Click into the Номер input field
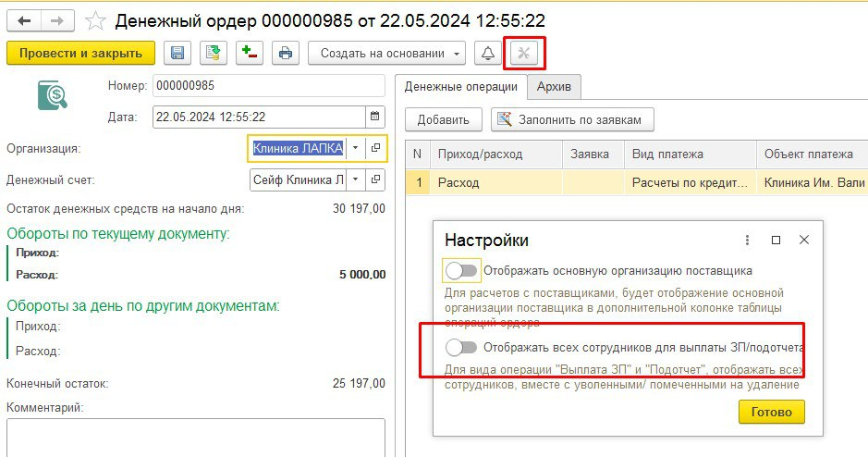The width and height of the screenshot is (868, 457). [268, 86]
